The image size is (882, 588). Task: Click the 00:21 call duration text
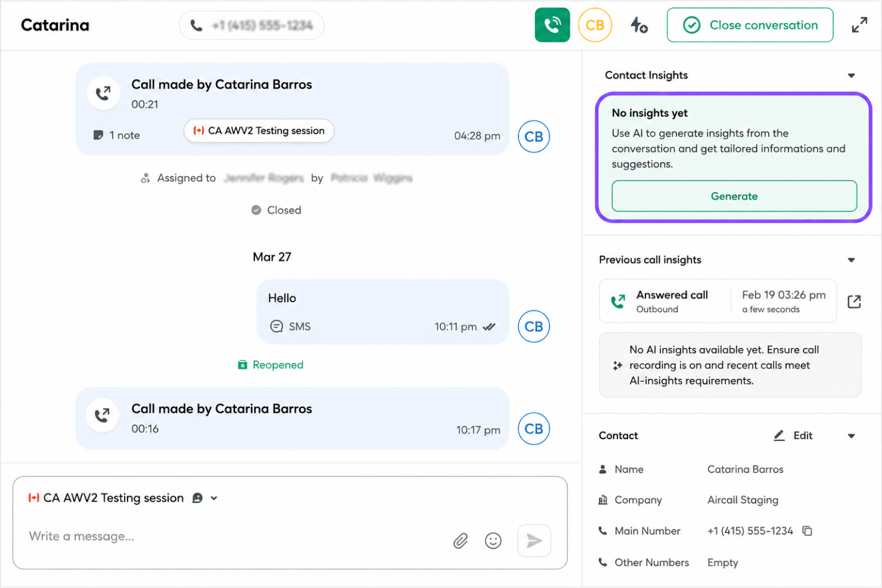coord(145,104)
